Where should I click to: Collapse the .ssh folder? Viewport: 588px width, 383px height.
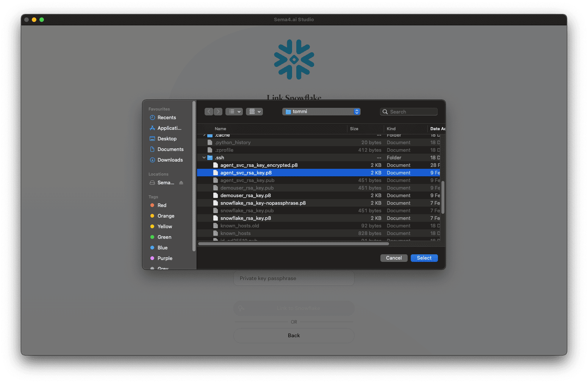coord(204,157)
